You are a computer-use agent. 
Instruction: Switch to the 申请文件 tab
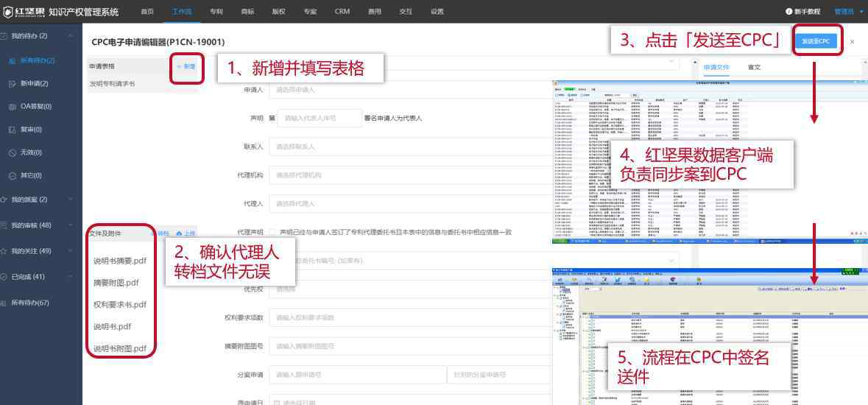point(717,68)
